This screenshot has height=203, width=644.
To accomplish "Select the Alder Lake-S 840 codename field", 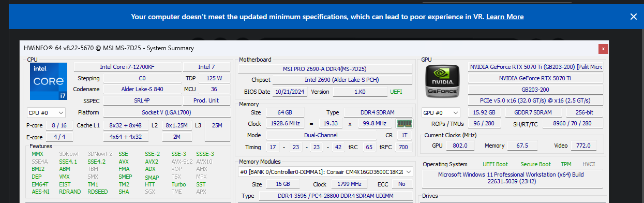I will pyautogui.click(x=142, y=89).
